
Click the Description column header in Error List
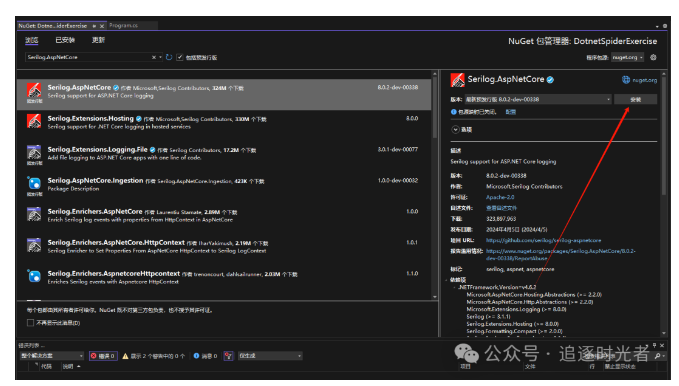pos(68,367)
